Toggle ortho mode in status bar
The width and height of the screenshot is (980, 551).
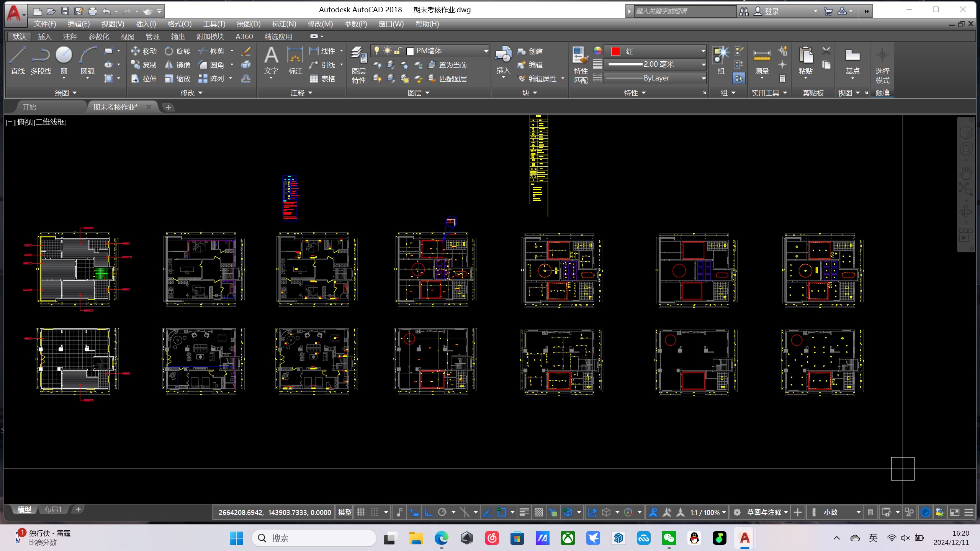(429, 512)
